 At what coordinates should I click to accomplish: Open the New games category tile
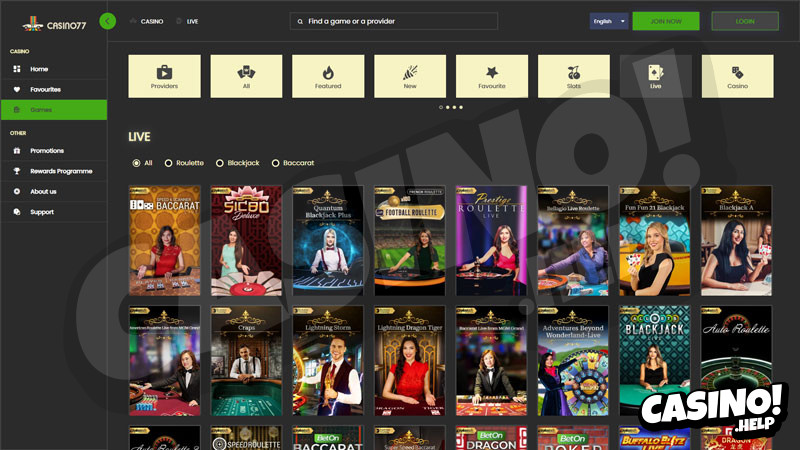[x=410, y=76]
